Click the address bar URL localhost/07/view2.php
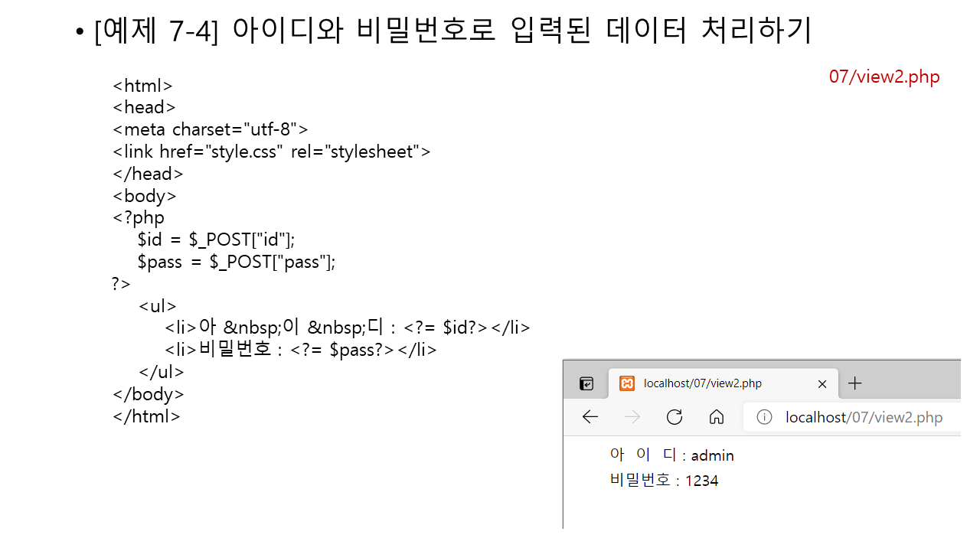This screenshot has width=980, height=551. [x=864, y=417]
